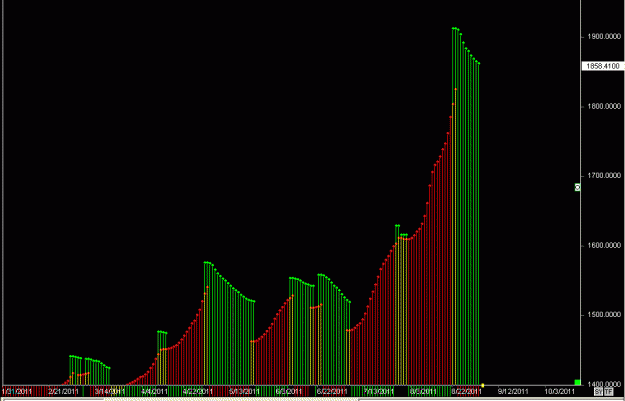
Task: Click the 9/12/2011 date label
Action: (513, 391)
